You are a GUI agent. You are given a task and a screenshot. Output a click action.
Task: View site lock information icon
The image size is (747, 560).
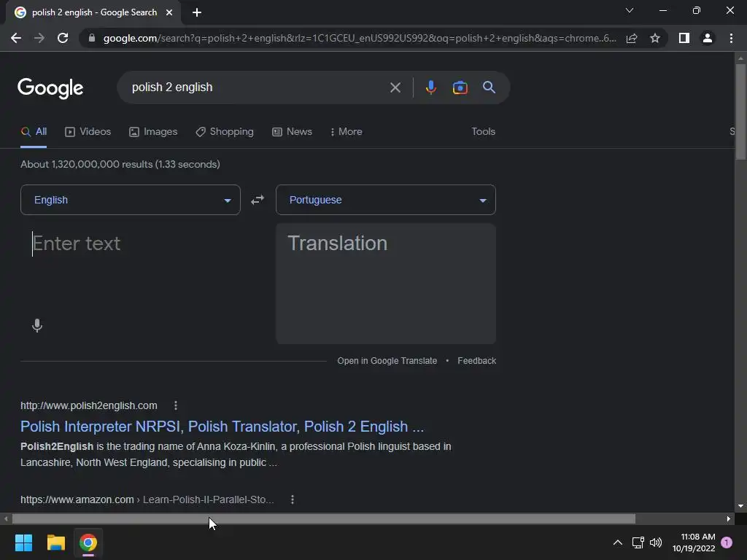92,38
